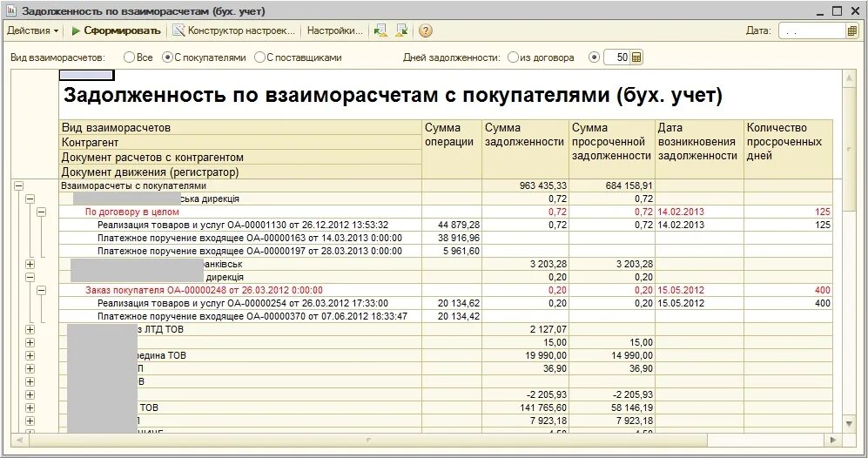Click Дата возникновения задолженности header
Image resolution: width=868 pixels, height=458 pixels.
[x=699, y=149]
